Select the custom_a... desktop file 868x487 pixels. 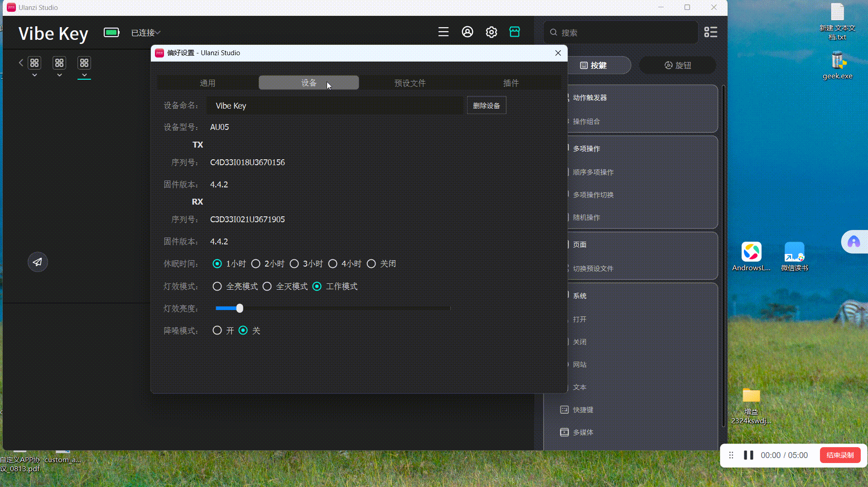pos(63,457)
